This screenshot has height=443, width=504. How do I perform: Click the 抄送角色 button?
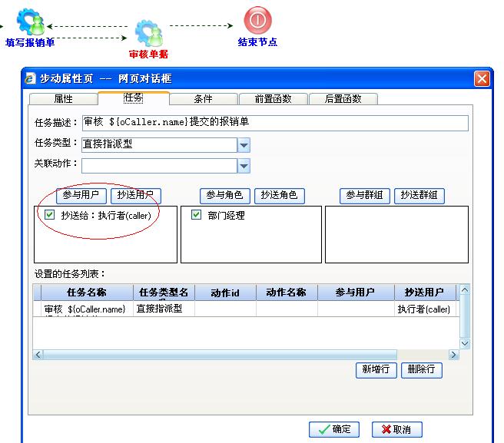[280, 196]
